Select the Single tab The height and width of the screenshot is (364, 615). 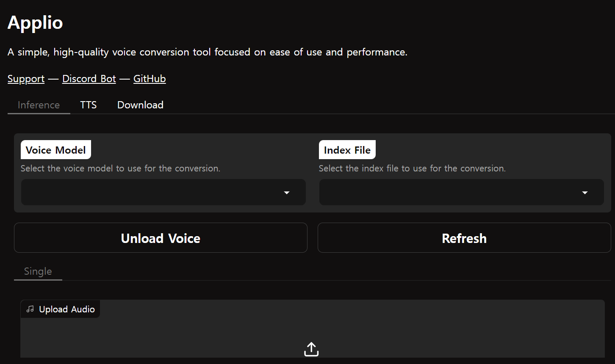(x=38, y=271)
